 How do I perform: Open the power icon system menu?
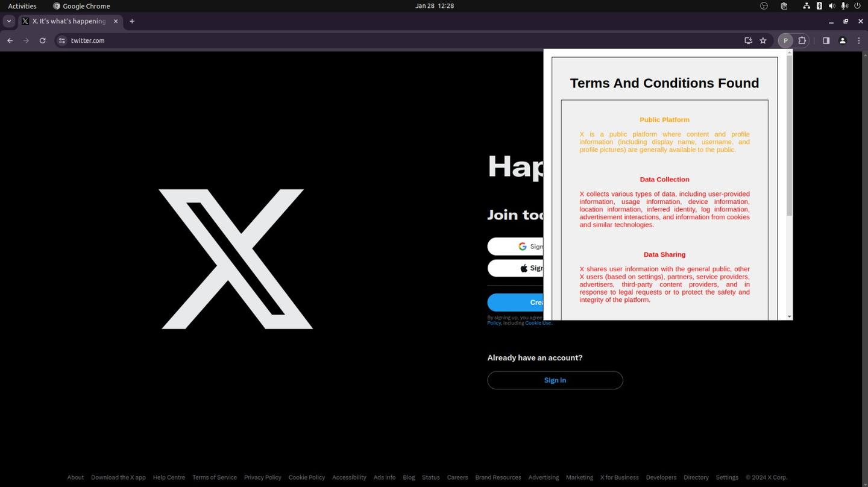click(x=857, y=6)
